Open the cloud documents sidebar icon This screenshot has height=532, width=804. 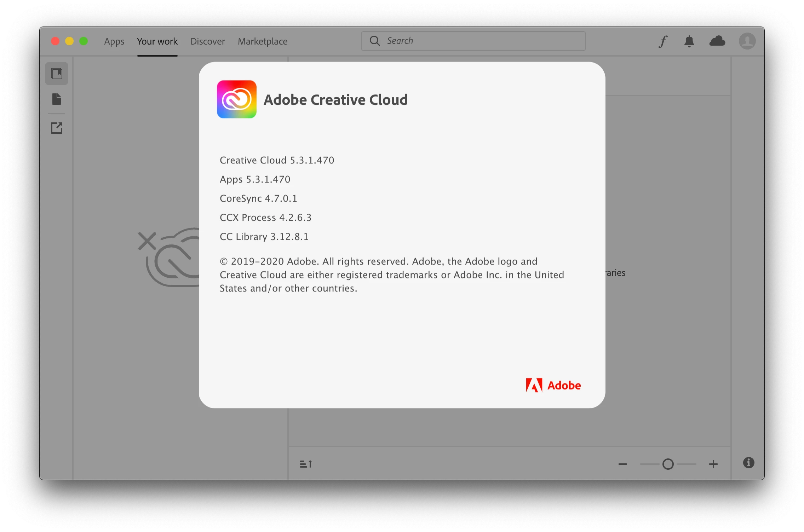[x=57, y=99]
